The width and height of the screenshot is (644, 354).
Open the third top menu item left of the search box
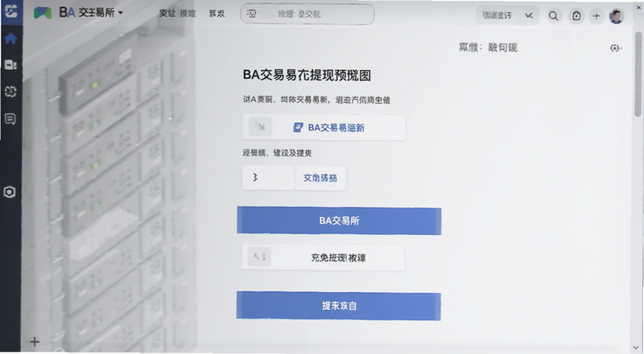pos(217,14)
